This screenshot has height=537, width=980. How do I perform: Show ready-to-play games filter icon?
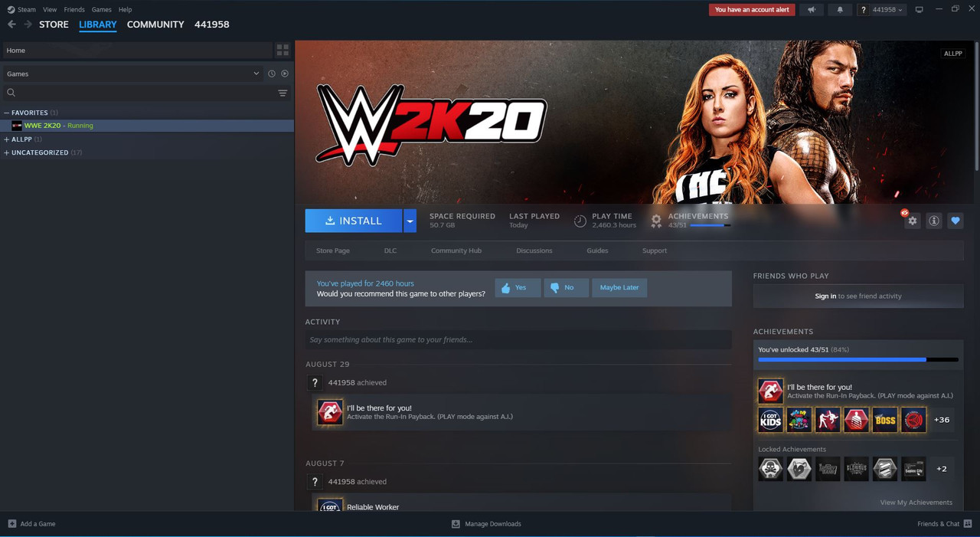[285, 74]
